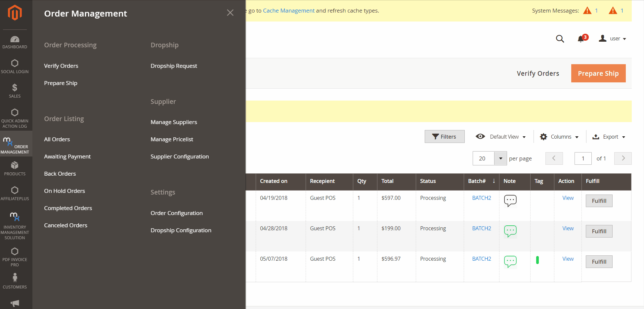The image size is (644, 309).
Task: Click green tag on 05/07/2018 order
Action: coord(537,260)
